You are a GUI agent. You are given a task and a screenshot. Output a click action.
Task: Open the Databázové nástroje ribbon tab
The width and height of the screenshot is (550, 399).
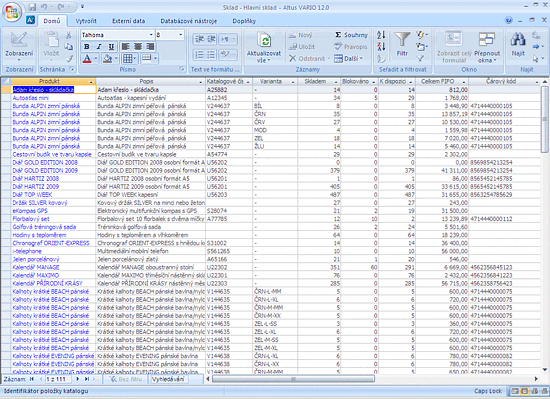(188, 21)
